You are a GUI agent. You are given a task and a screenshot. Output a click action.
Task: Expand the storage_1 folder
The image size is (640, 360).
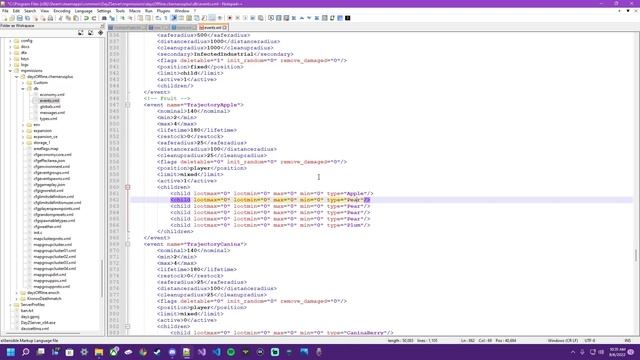[x=23, y=143]
